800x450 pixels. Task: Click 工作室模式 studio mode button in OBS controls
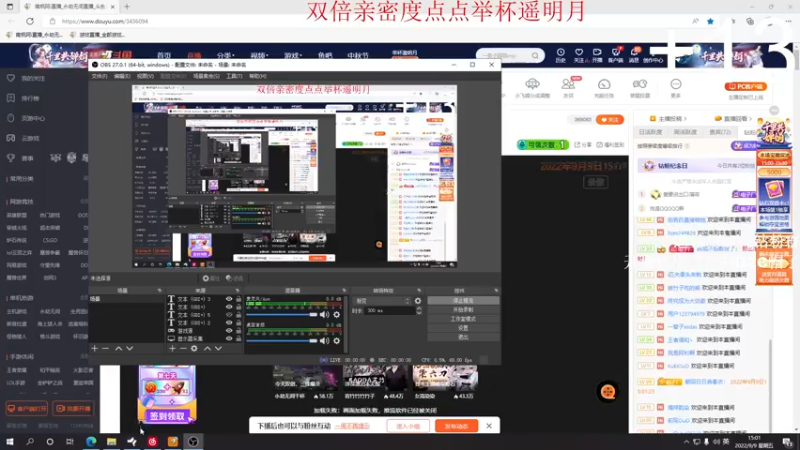coord(463,319)
